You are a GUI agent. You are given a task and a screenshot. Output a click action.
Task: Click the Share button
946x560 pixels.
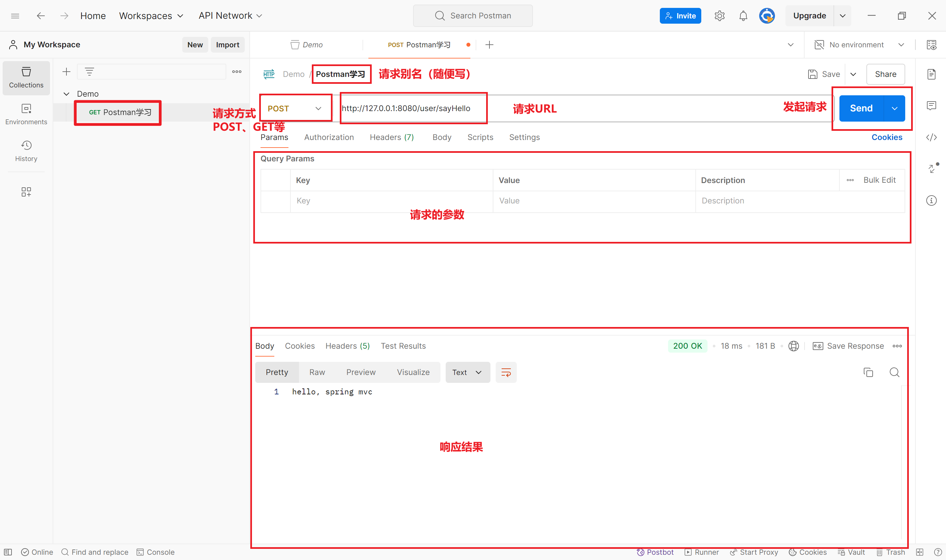pyautogui.click(x=885, y=74)
